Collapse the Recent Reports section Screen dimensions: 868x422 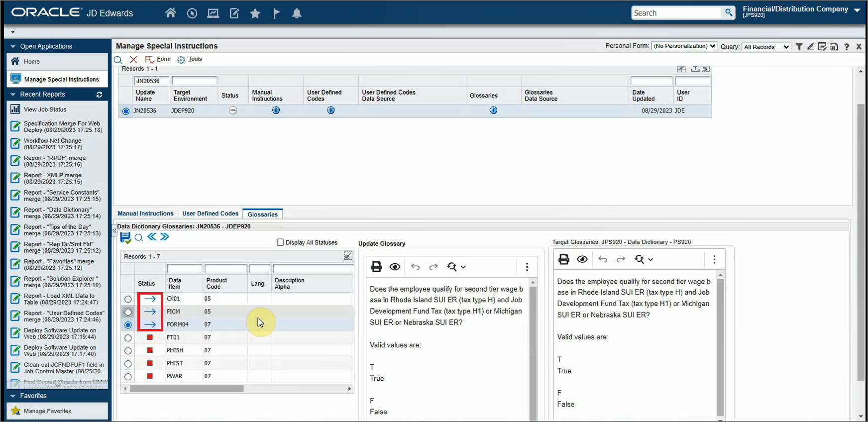coord(13,94)
